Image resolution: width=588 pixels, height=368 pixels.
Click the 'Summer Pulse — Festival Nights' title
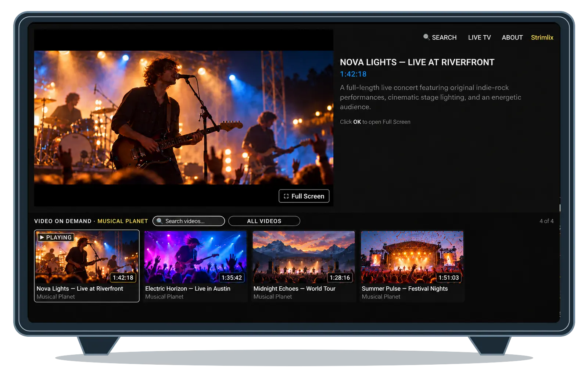click(405, 289)
